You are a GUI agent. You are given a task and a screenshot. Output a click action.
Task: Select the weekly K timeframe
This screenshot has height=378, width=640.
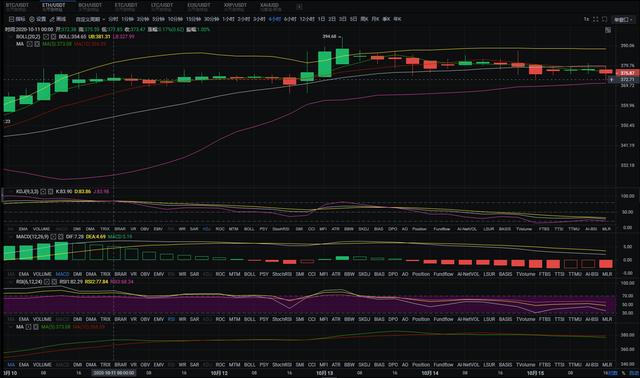364,19
